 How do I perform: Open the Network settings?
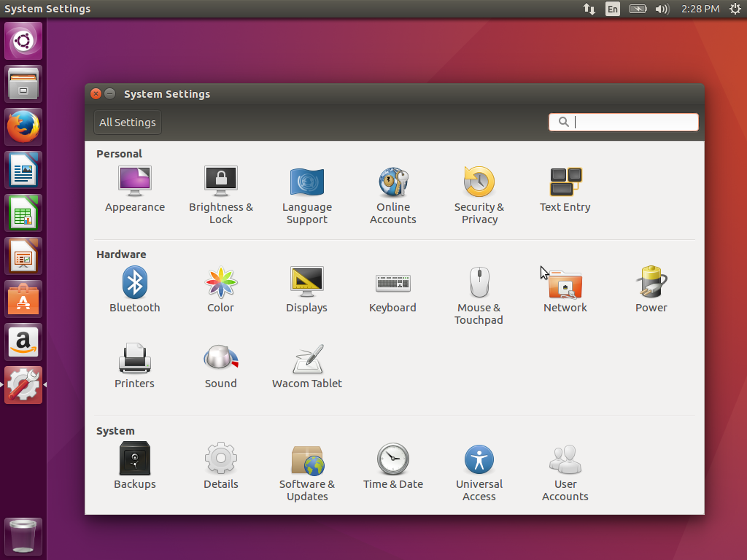565,289
